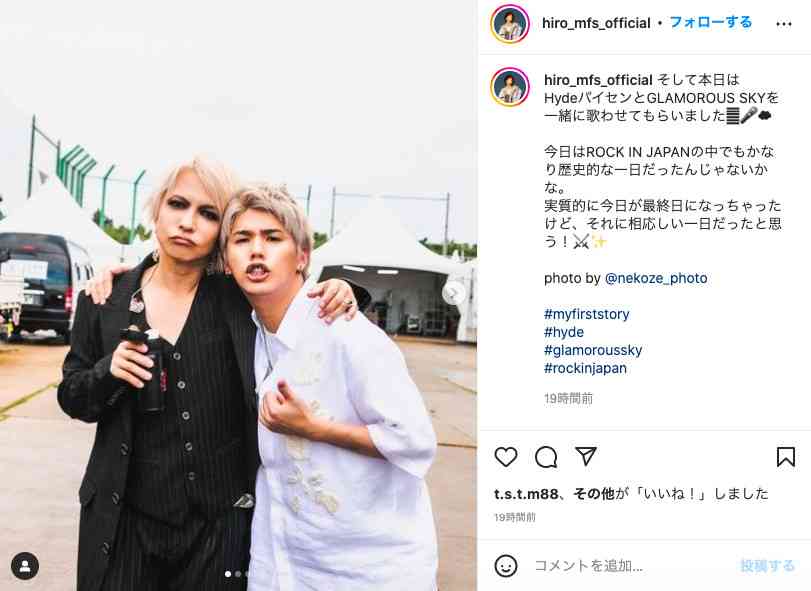Open @nekoze_photo profile link
Viewport: 811px width, 591px height.
(x=656, y=278)
